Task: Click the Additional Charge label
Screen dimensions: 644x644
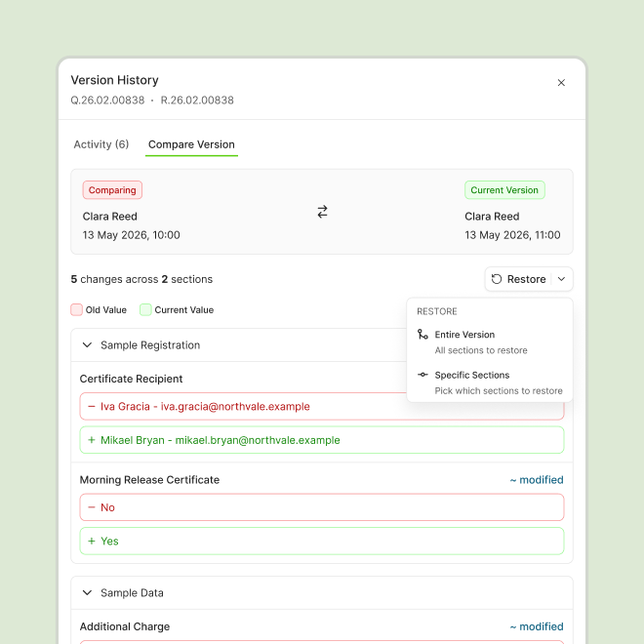Action: point(125,626)
